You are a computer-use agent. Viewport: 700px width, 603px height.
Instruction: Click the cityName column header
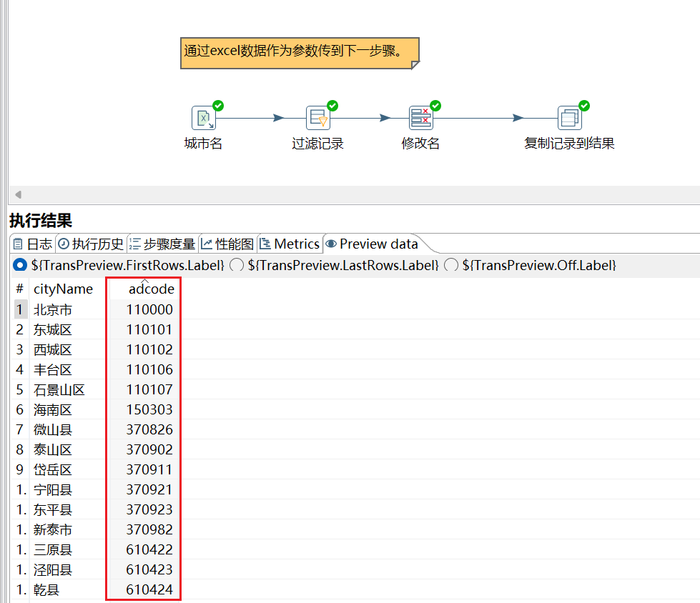63,289
